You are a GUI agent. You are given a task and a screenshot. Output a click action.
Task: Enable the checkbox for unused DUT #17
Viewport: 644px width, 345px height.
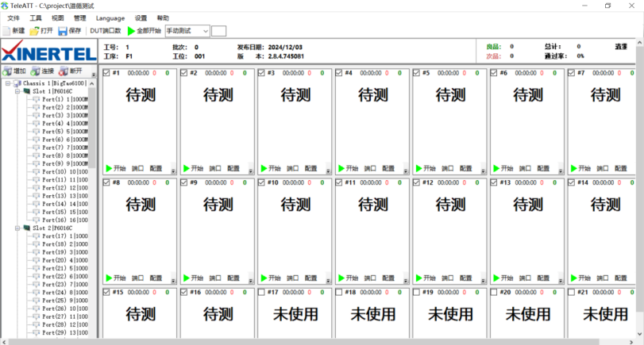(261, 292)
